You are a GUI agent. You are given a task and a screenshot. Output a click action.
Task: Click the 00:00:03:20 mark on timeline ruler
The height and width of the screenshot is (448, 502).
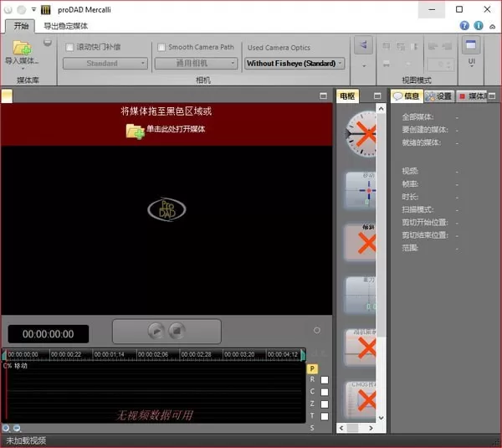coord(239,355)
